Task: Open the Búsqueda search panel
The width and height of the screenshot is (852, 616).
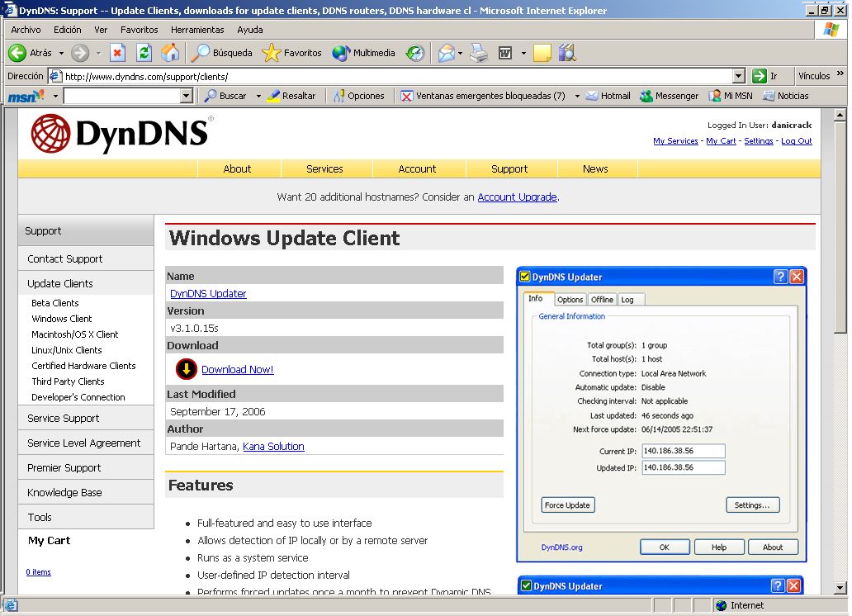Action: click(x=222, y=53)
